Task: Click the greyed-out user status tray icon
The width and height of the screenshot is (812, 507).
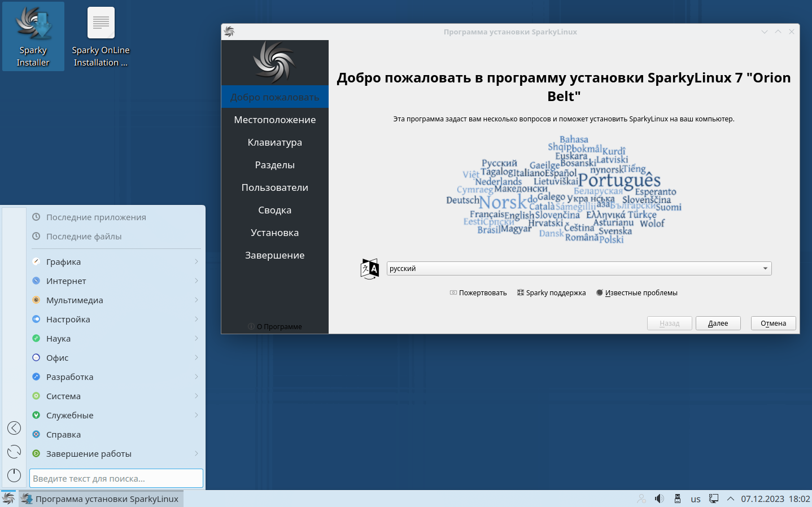Action: pyautogui.click(x=641, y=499)
